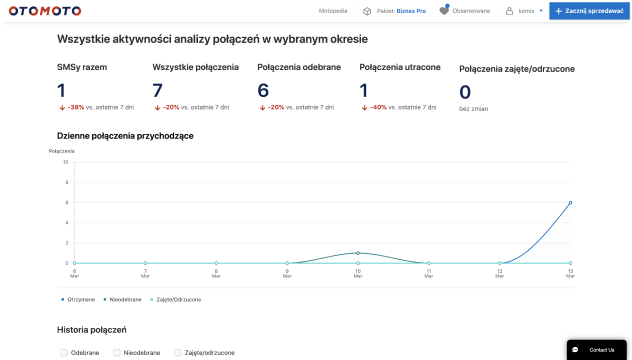Check the Nieodebrane filter checkbox
Image resolution: width=632 pixels, height=360 pixels.
(116, 353)
